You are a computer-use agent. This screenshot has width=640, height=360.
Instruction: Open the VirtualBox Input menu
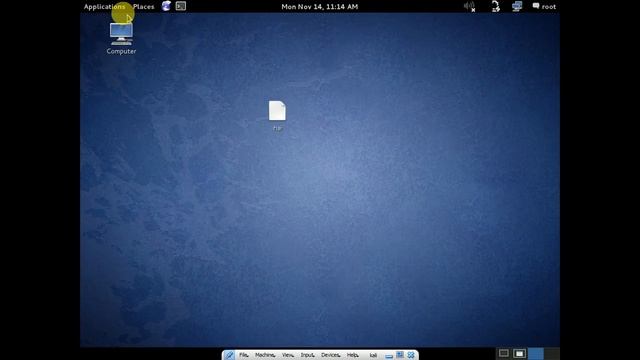(308, 355)
